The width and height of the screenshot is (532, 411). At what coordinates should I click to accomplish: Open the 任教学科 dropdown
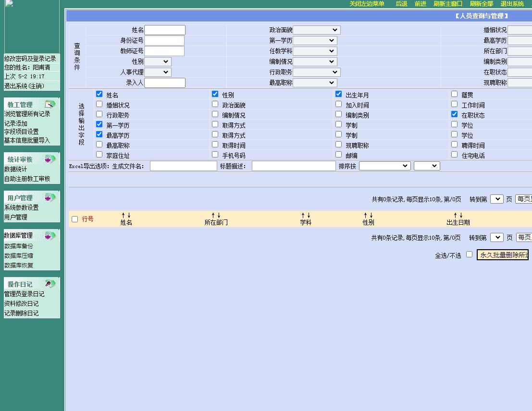coord(315,51)
